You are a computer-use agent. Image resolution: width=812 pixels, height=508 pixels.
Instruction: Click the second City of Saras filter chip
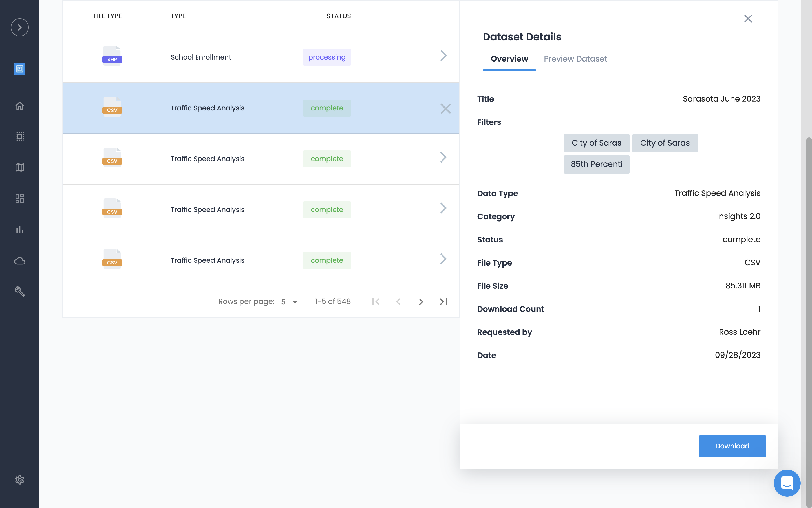(x=665, y=143)
